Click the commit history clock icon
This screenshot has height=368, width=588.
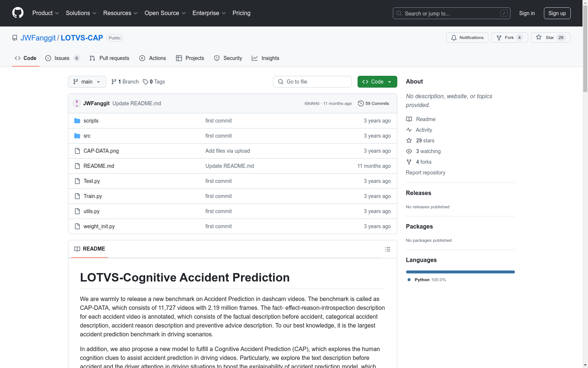pos(361,103)
